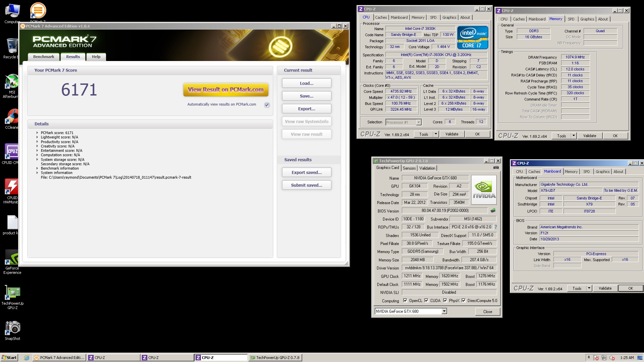Click the Action Center flag tray icon

click(596, 358)
